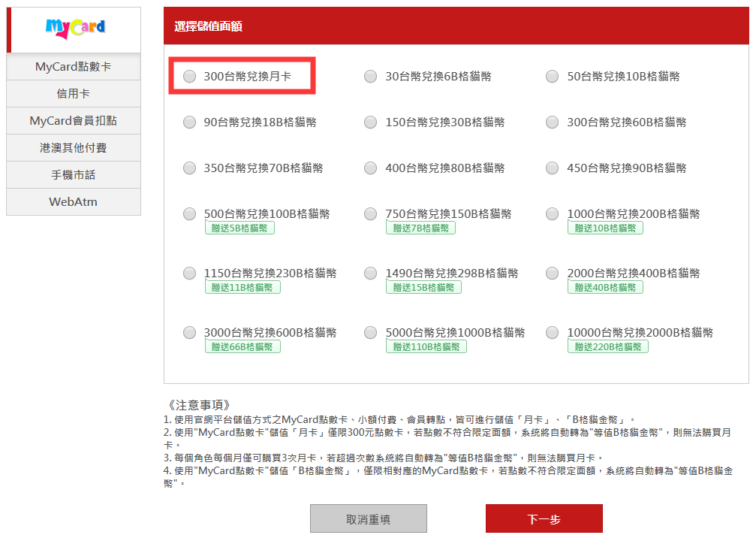Pick the 90台幣兌換18B格貓幣 option
Screen dimensions: 756x541
[x=189, y=122]
